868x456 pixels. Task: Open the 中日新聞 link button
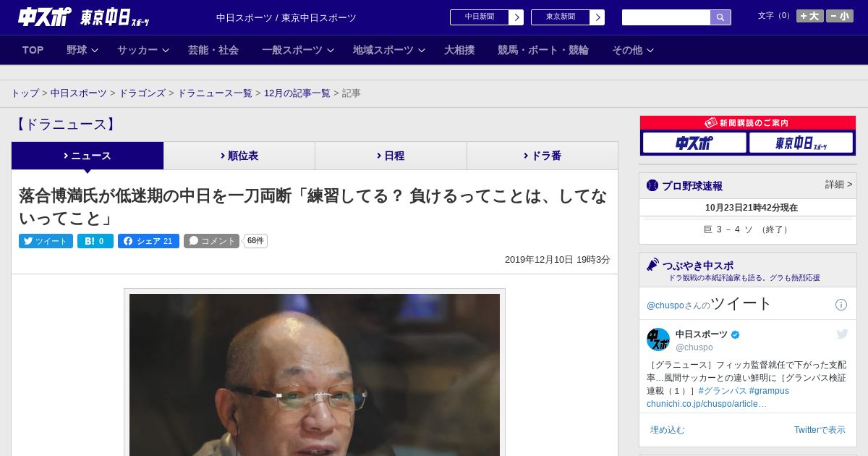coord(479,17)
